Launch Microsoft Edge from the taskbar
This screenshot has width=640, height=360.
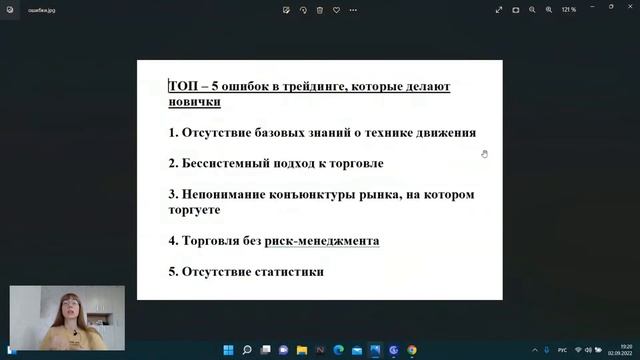[338, 350]
